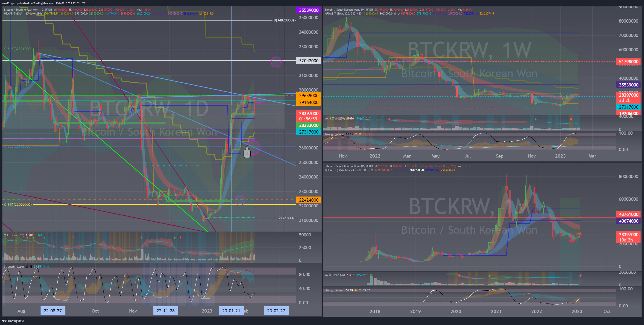Click the 28397000 19d 2h label on monthly chart
644x325 pixels.
point(628,237)
